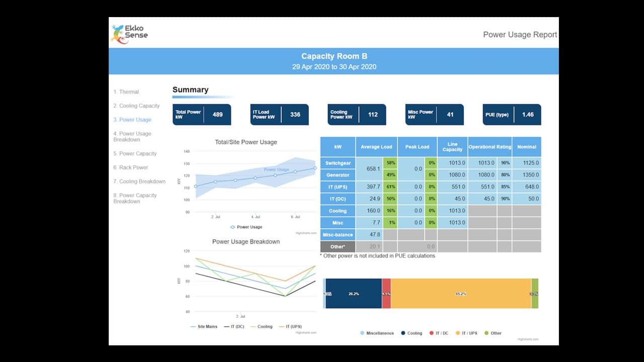Viewport: 644px width, 362px height.
Task: Click the Average Load column header
Action: [376, 147]
